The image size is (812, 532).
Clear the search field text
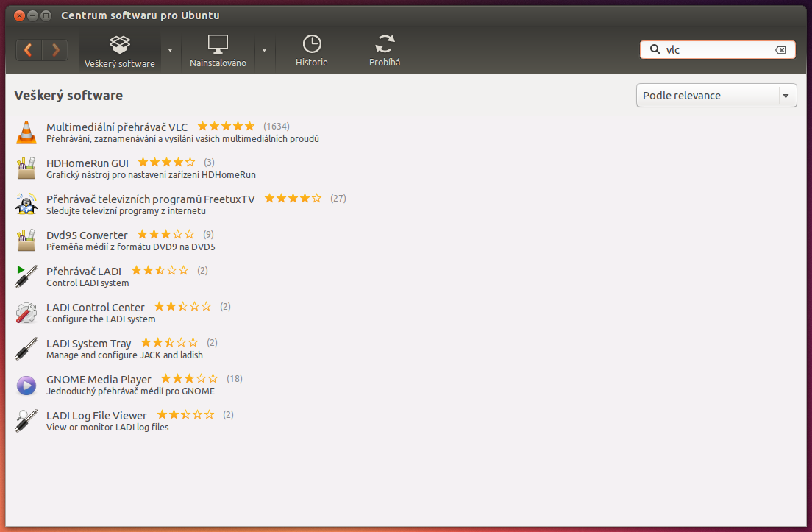[x=780, y=50]
